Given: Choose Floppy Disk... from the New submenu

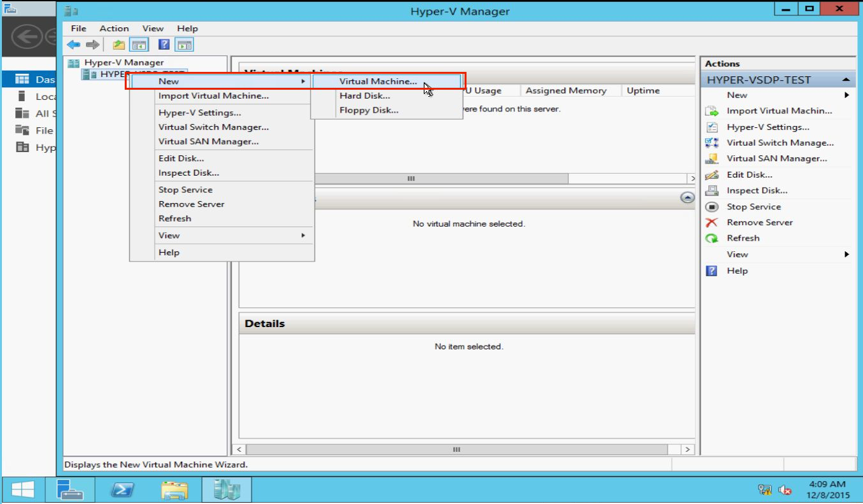Looking at the screenshot, I should pos(386,110).
